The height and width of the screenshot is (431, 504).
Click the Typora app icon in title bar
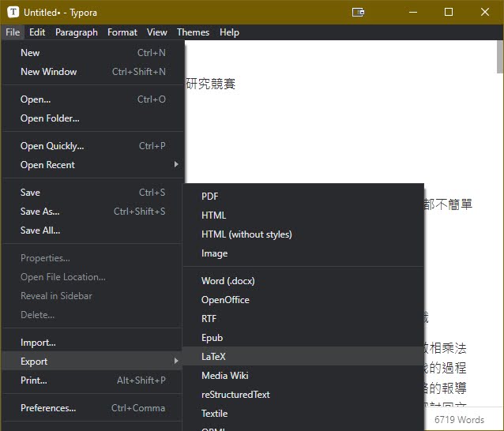click(x=13, y=12)
